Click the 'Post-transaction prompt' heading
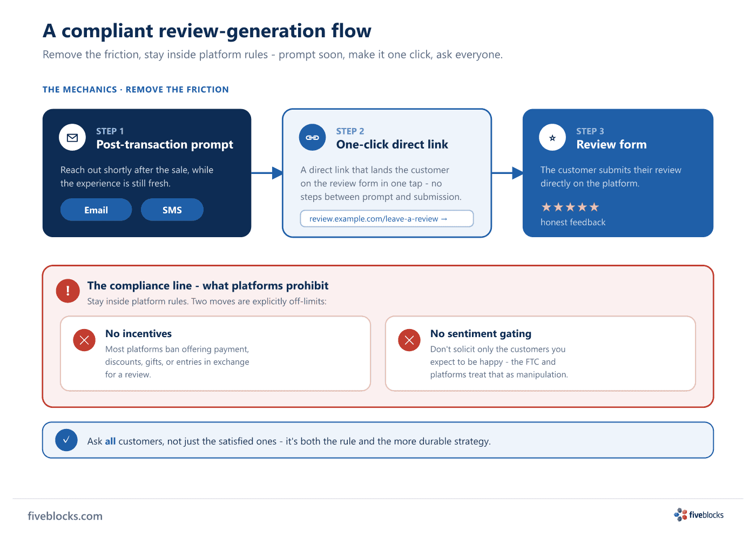 click(x=165, y=144)
